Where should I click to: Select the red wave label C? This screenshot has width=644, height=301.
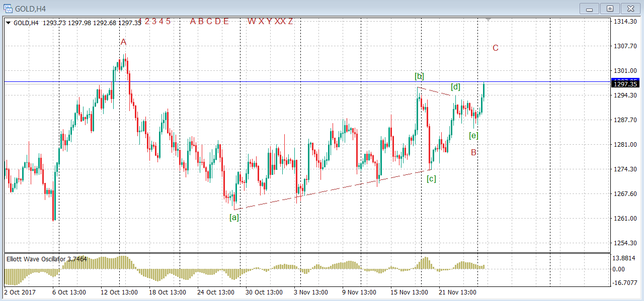tap(496, 48)
